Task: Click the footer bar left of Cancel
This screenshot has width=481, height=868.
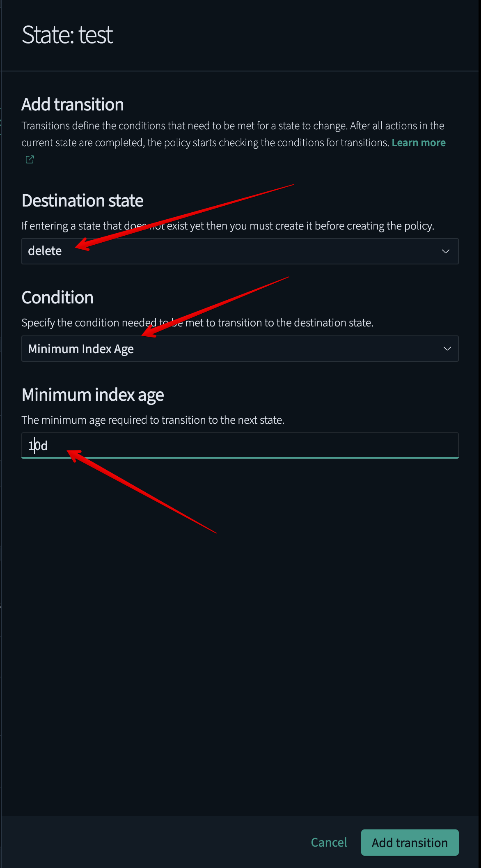Action: (x=152, y=843)
